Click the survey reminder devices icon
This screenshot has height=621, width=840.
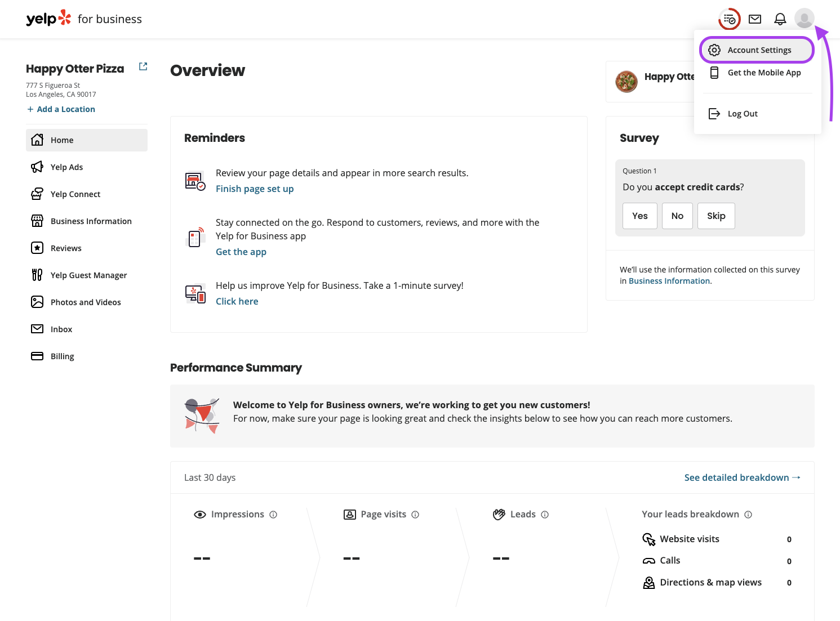195,294
